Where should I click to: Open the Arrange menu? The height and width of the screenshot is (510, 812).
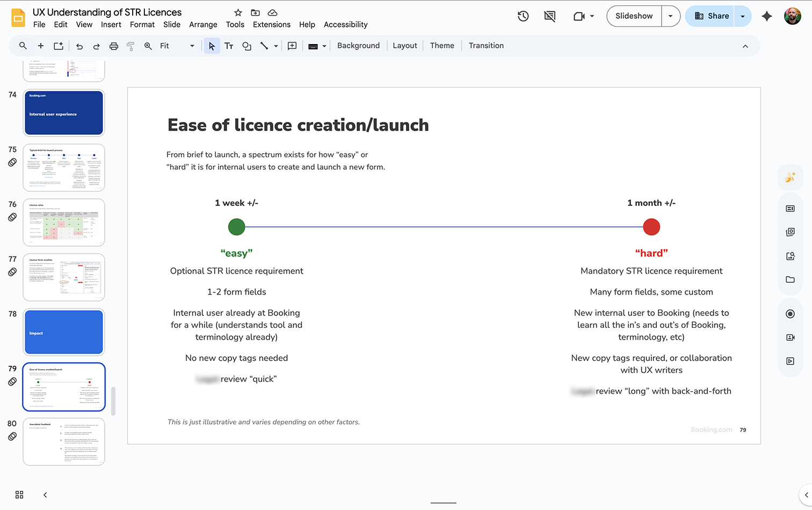203,24
